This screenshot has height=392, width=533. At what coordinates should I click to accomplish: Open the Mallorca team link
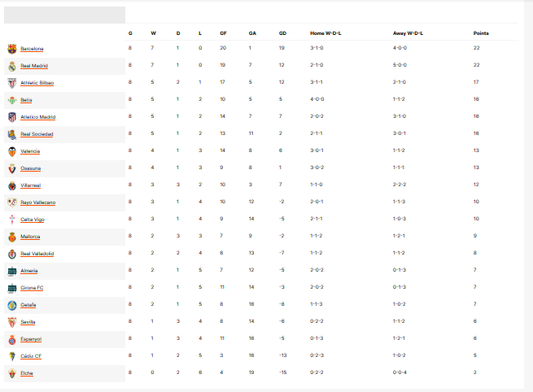30,237
